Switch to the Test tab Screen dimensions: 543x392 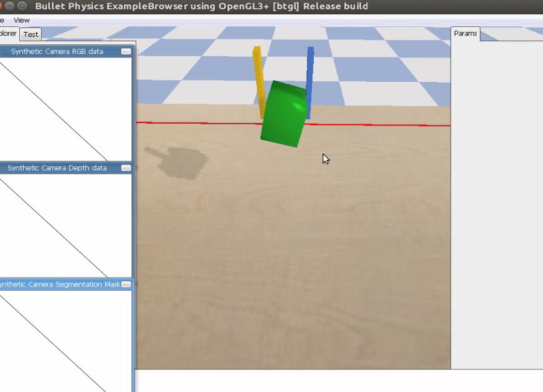[30, 34]
